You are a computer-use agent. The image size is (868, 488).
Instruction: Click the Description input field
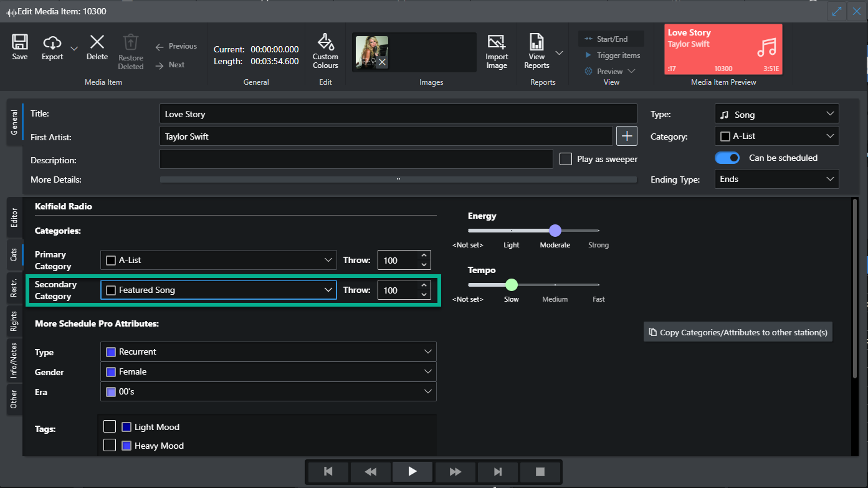(356, 159)
